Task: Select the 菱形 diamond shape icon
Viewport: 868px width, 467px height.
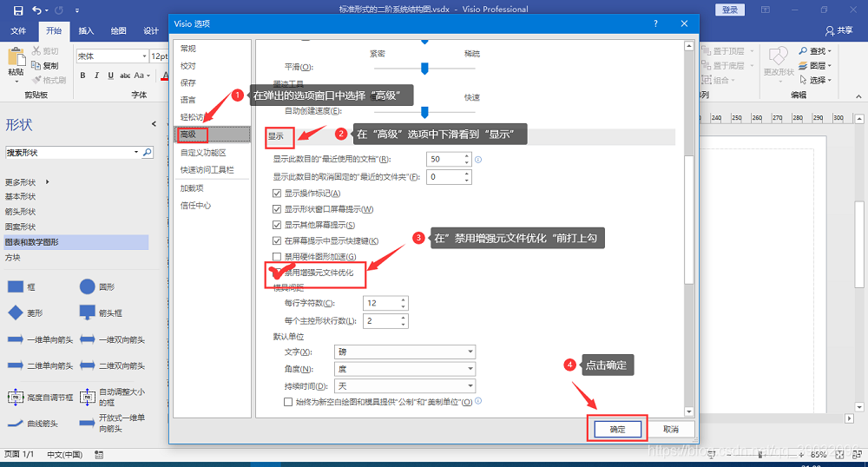Action: pyautogui.click(x=16, y=312)
